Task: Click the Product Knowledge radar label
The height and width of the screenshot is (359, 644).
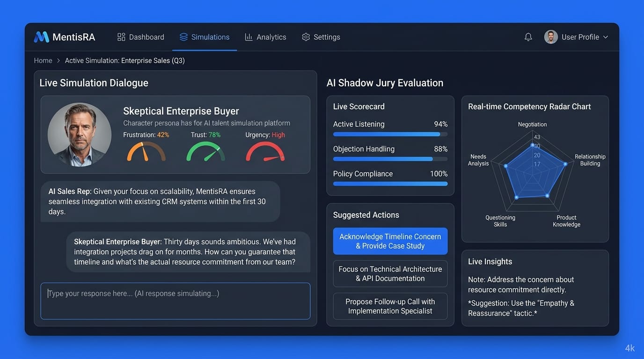Action: 566,221
